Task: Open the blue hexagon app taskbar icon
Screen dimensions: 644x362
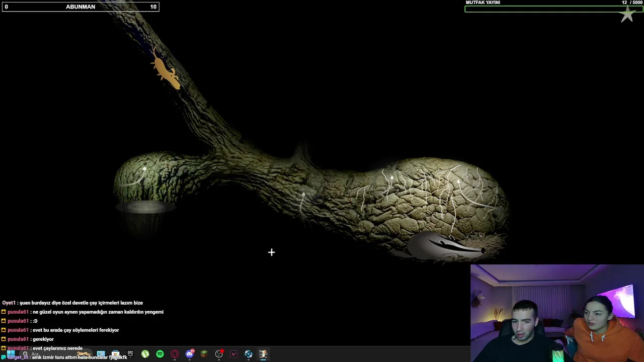Action: tap(249, 354)
